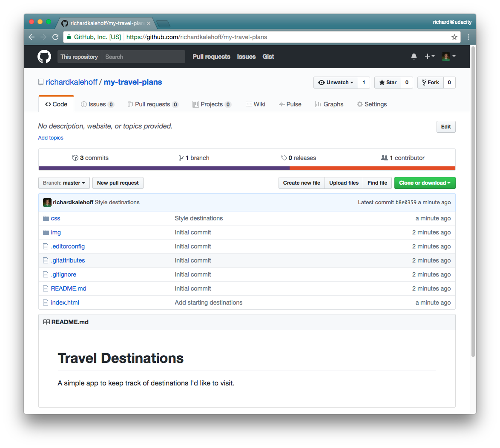Viewport: 500px width, 448px height.
Task: Click the repository bookmark icon next to richardkalehoff
Action: (40, 82)
